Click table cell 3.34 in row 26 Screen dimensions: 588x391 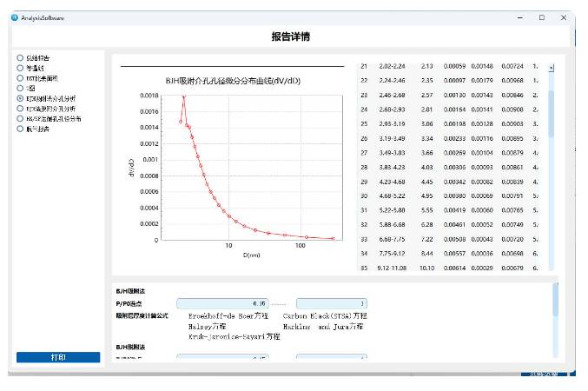pos(426,138)
